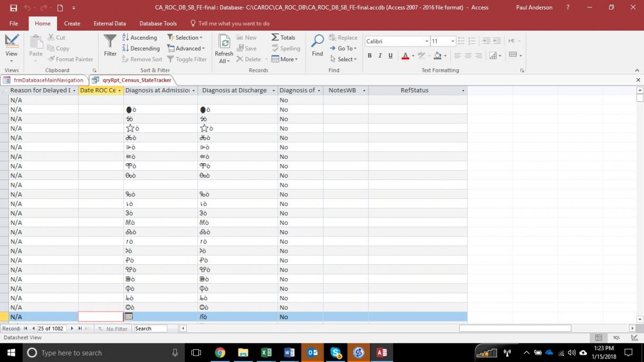Open the date picker calendar icon
The image size is (644, 362).
pyautogui.click(x=128, y=317)
